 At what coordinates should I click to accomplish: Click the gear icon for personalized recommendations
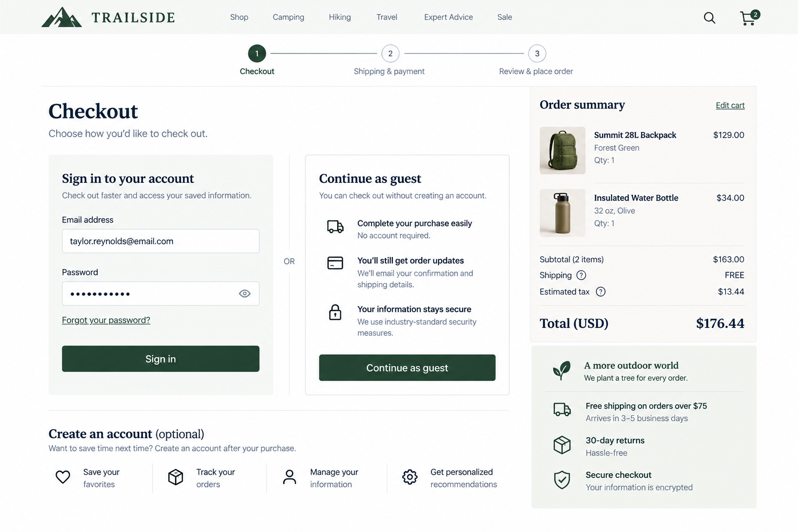pyautogui.click(x=410, y=477)
